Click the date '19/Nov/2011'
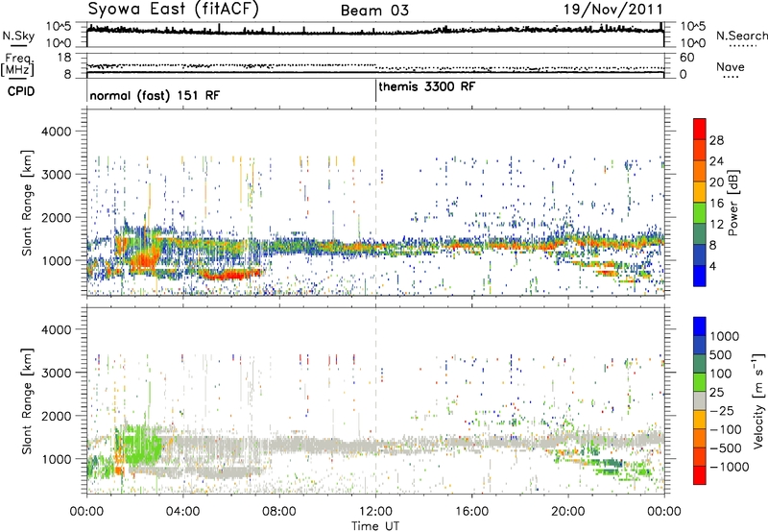The width and height of the screenshot is (768, 532). pos(613,9)
